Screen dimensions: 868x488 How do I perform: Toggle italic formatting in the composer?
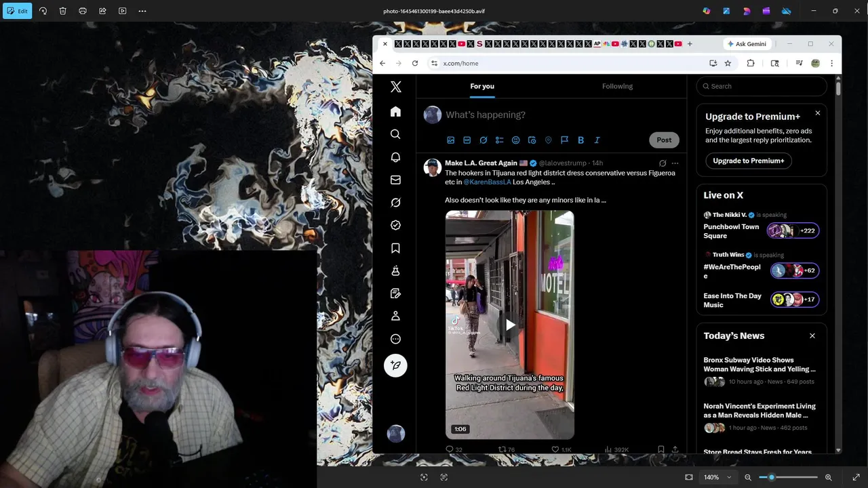[597, 140]
